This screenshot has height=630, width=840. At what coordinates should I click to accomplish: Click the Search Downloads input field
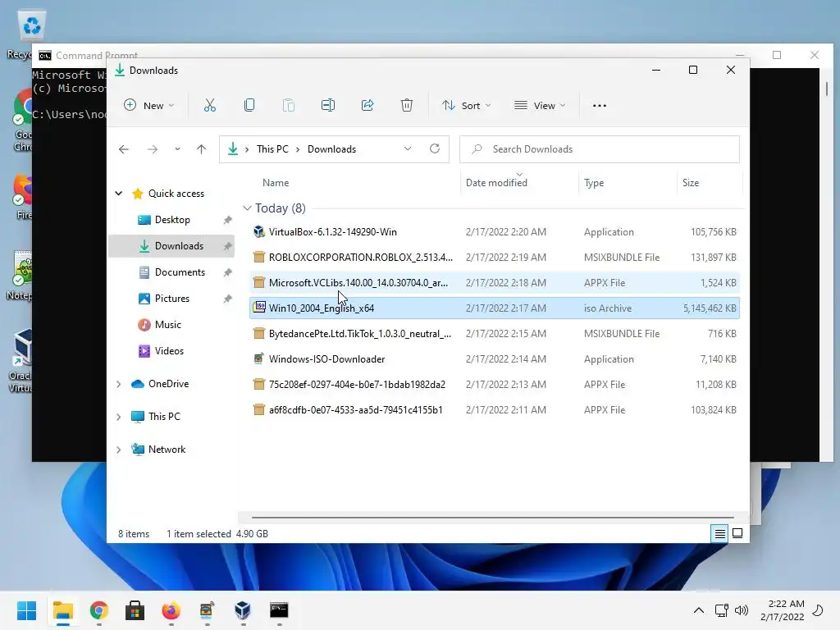(600, 149)
